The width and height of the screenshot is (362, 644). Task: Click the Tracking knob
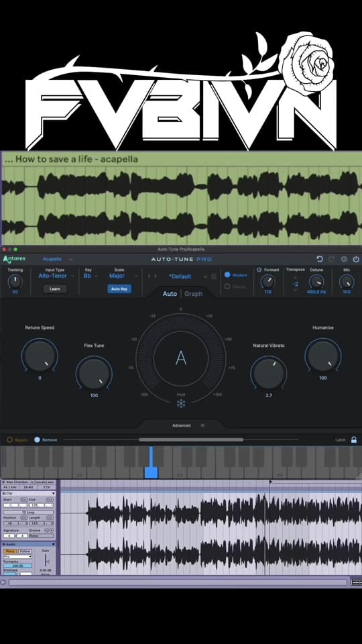(x=15, y=281)
